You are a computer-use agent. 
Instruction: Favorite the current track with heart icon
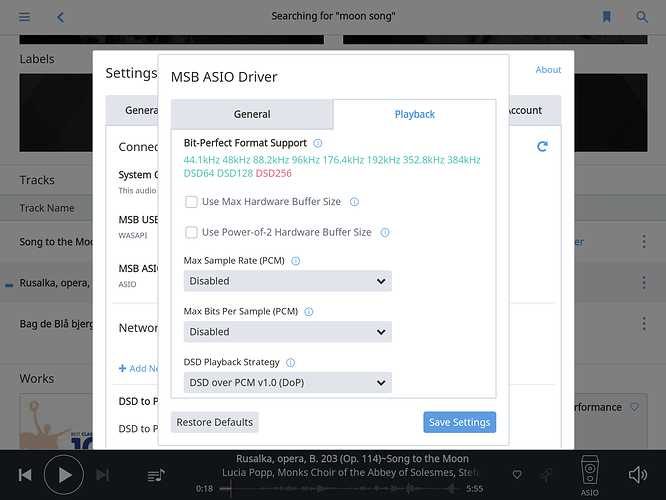coord(517,475)
